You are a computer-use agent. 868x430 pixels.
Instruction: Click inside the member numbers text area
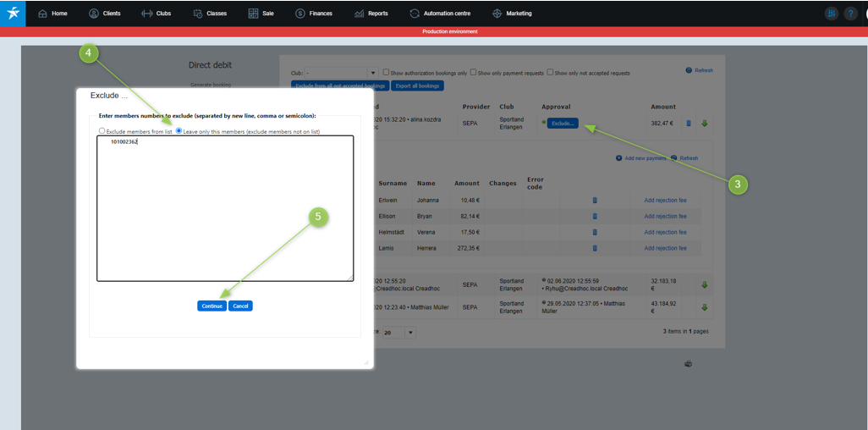click(224, 212)
